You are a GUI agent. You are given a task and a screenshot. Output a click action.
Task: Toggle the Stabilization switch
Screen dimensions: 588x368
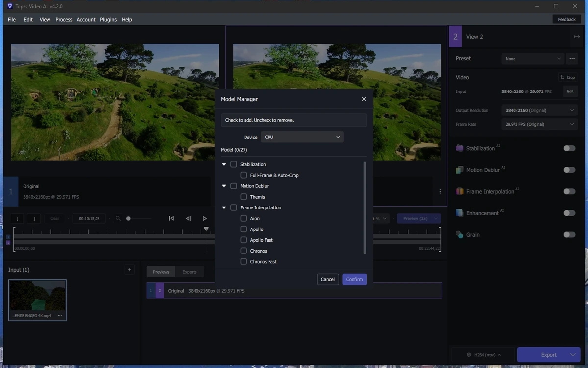(x=569, y=148)
